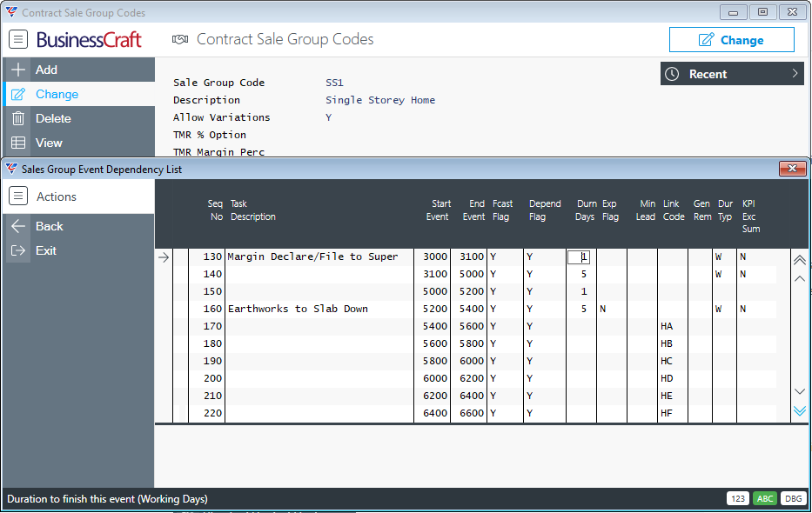Click the Link Code column header
This screenshot has width=812, height=513.
click(674, 210)
